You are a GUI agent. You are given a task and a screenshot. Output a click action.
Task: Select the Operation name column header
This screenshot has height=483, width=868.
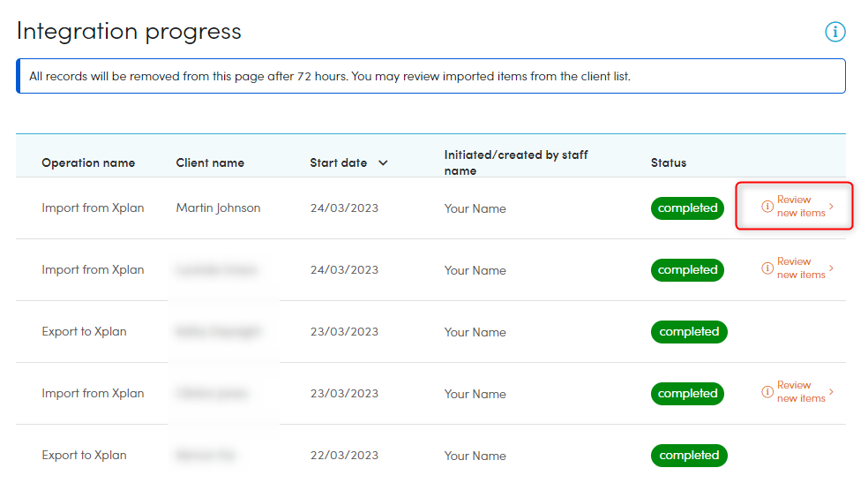[88, 163]
